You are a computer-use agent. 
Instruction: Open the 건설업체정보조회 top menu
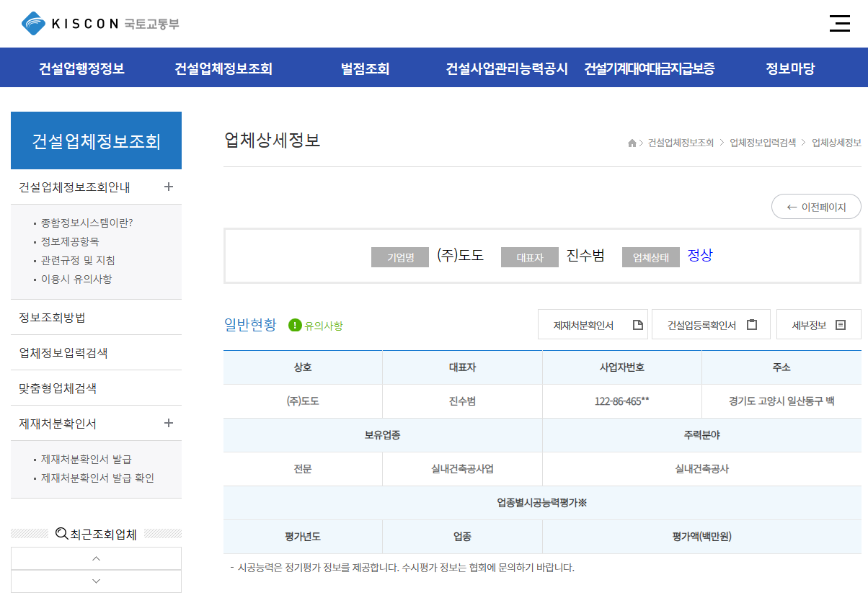click(x=223, y=68)
